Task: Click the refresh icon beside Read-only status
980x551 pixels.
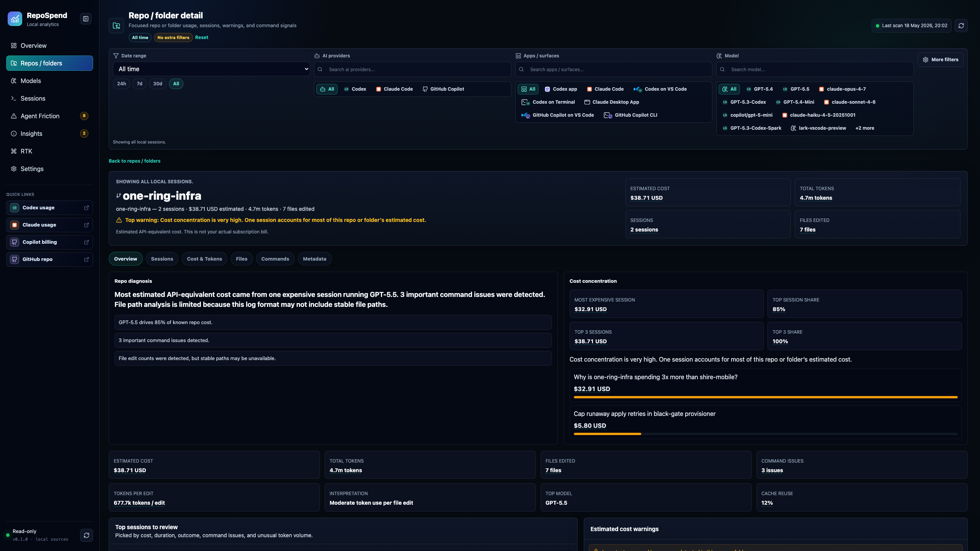Action: [87, 535]
